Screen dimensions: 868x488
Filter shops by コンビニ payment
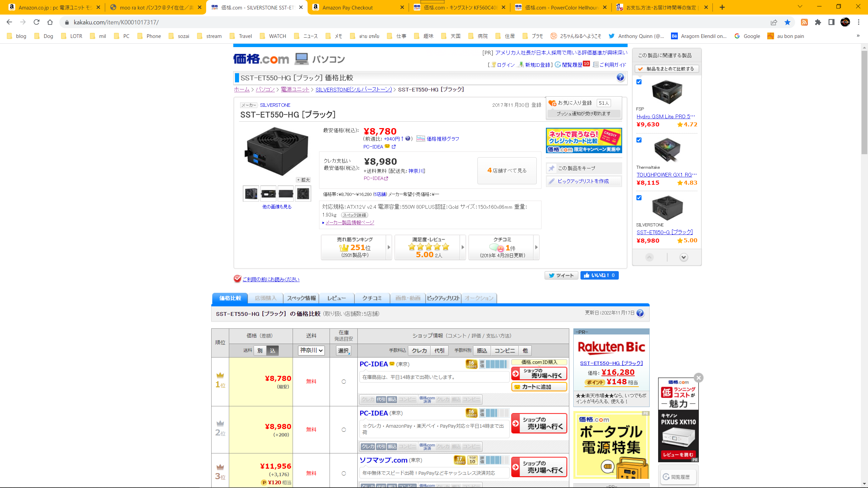[x=505, y=350]
